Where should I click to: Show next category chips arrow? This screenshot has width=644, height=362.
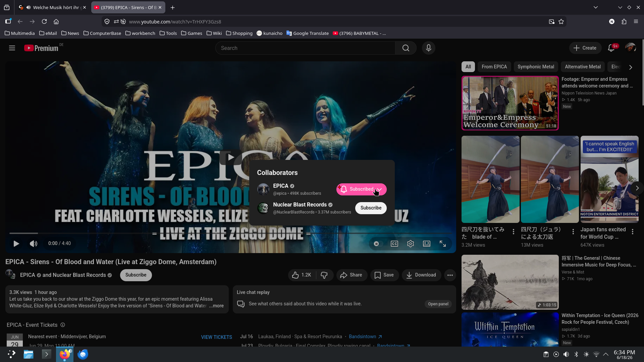(631, 67)
